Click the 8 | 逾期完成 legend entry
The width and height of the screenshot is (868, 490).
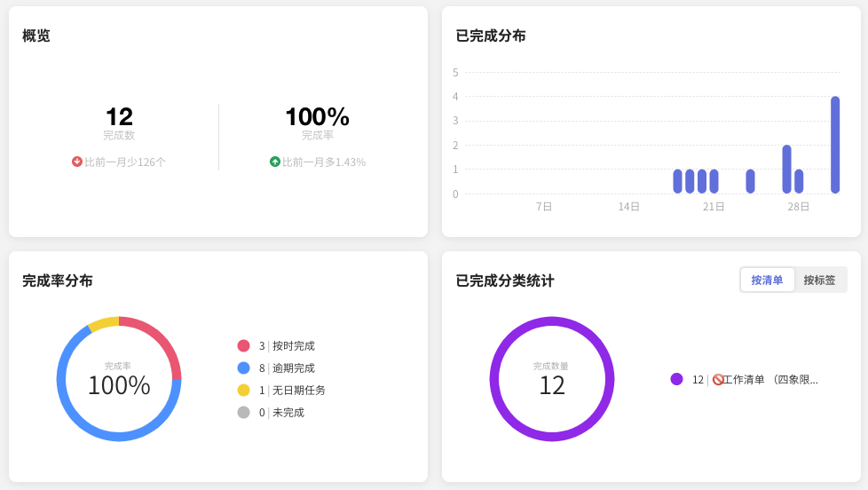276,368
